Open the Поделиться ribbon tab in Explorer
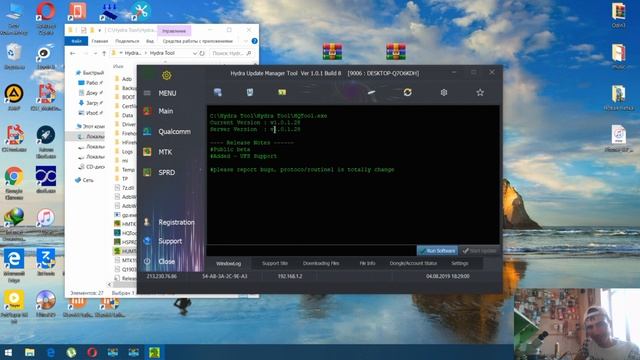 click(x=127, y=41)
